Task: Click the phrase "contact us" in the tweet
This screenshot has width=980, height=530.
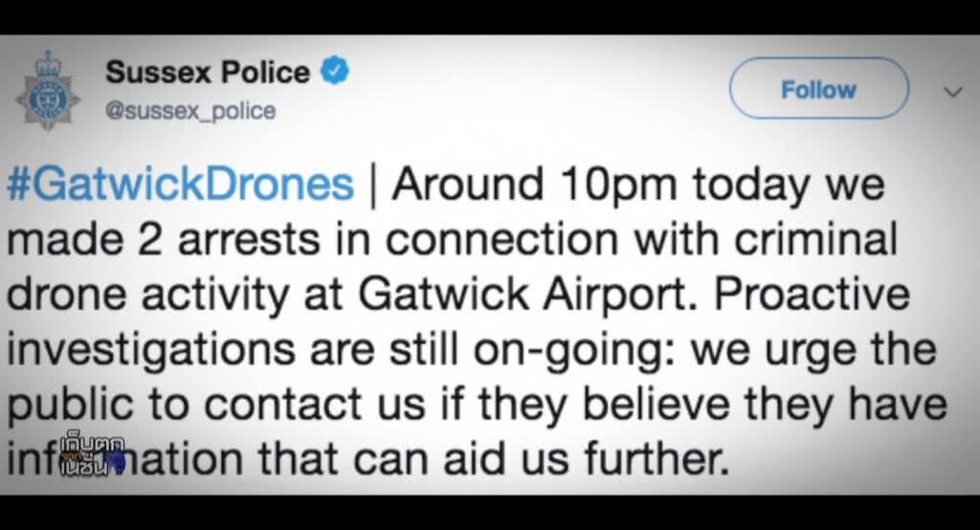Action: pyautogui.click(x=315, y=404)
